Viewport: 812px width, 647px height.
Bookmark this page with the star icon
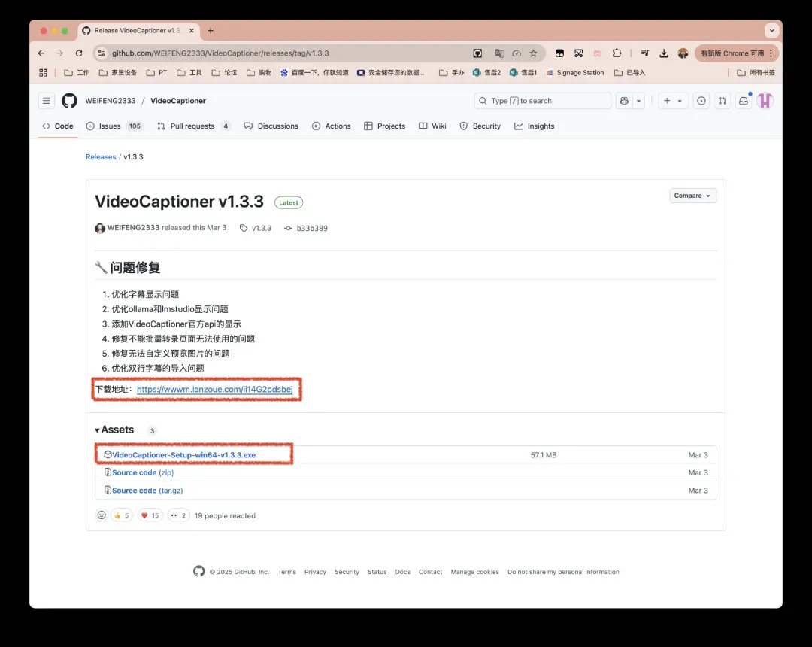click(533, 53)
